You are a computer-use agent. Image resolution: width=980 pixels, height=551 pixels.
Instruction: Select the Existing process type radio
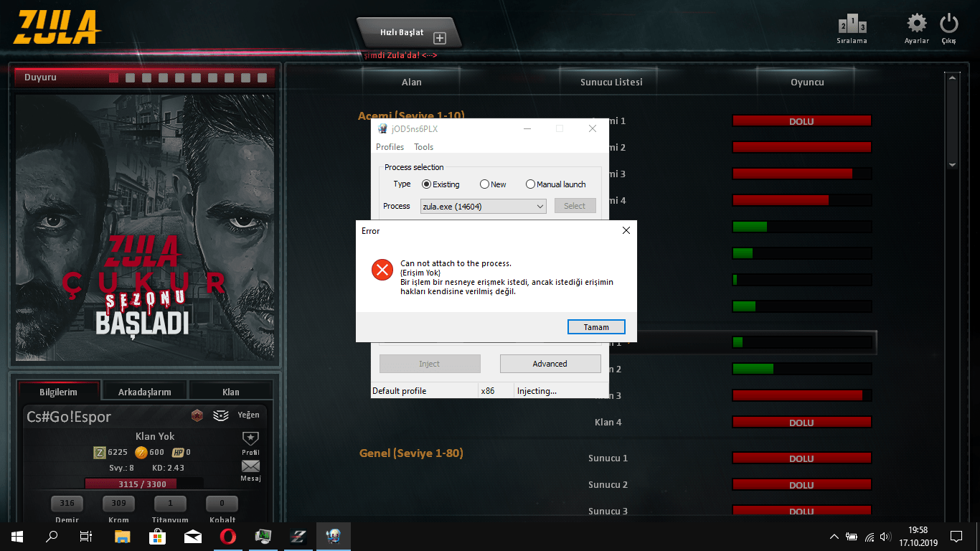tap(426, 184)
